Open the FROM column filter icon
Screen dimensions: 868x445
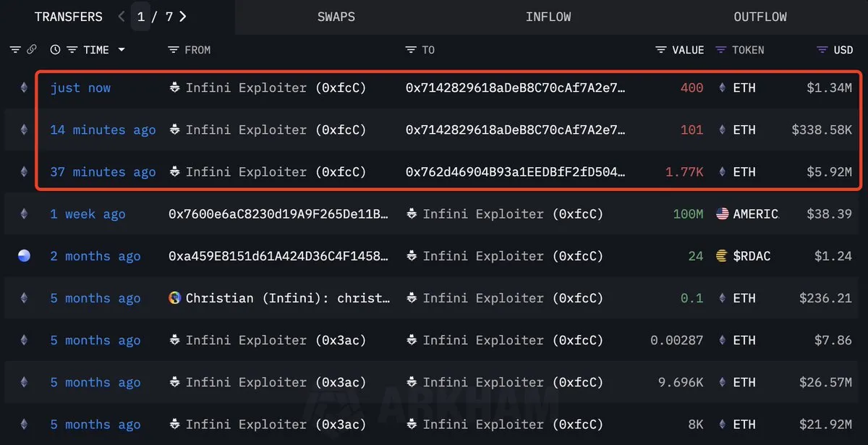coord(173,50)
